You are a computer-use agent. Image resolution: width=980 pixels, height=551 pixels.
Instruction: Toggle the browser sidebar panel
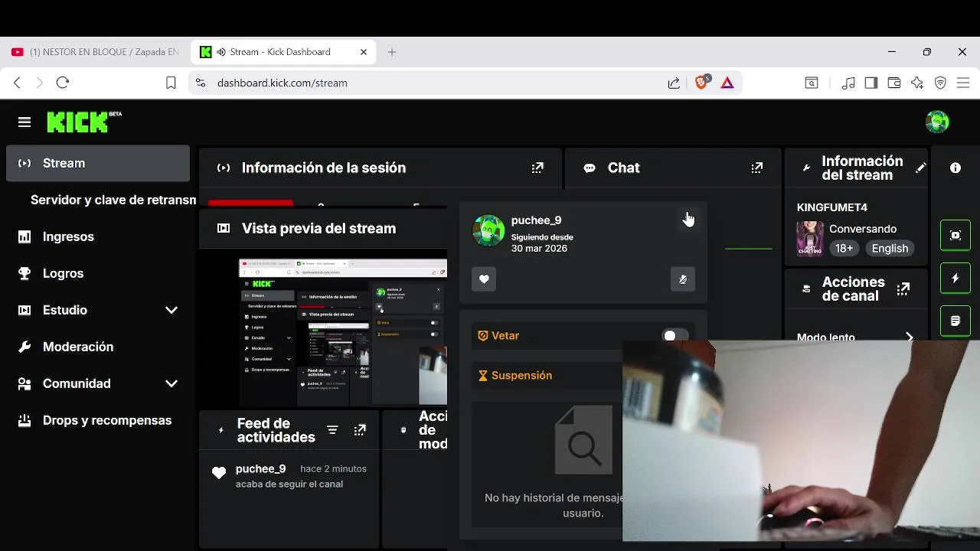[871, 83]
